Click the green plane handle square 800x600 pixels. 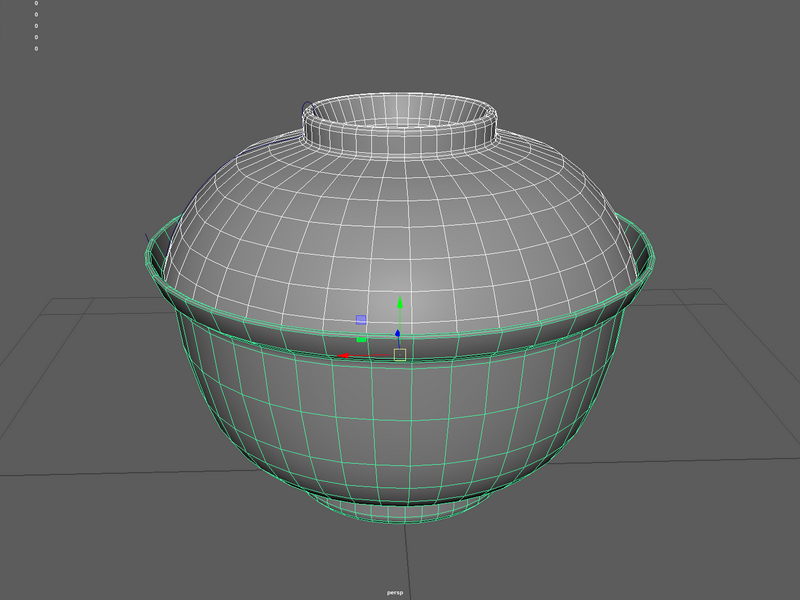(361, 339)
